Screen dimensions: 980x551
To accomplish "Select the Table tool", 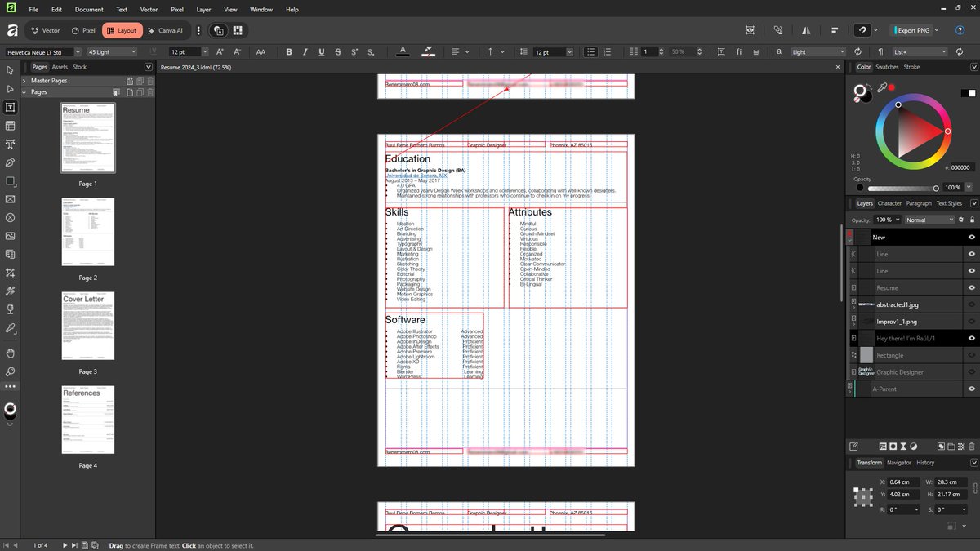I will tap(11, 126).
